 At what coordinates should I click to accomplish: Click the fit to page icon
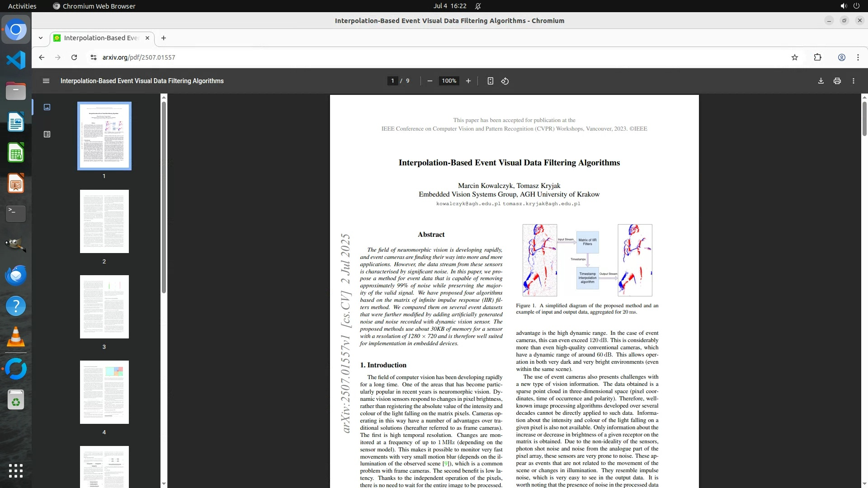pyautogui.click(x=490, y=81)
